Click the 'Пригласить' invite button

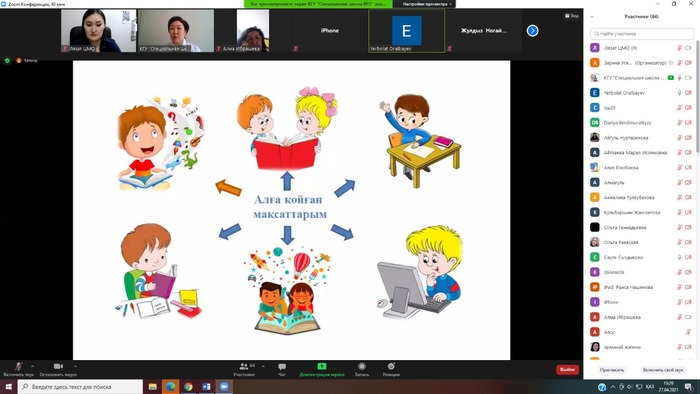click(x=612, y=370)
